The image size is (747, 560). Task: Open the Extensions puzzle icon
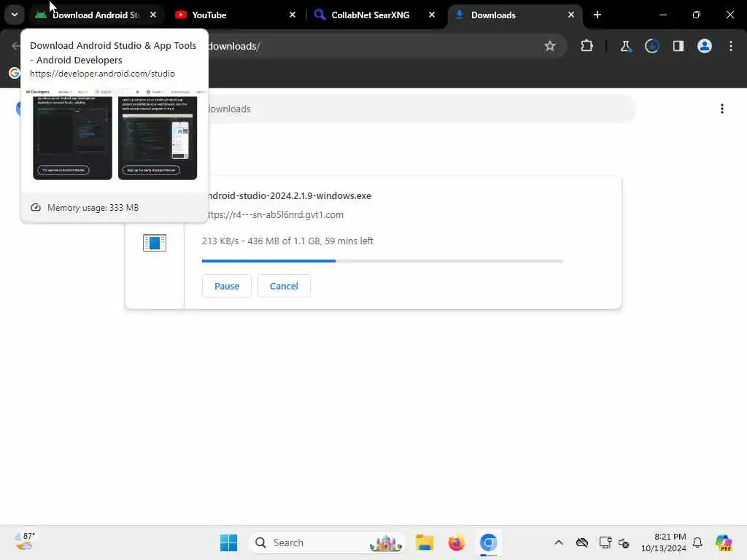(587, 46)
